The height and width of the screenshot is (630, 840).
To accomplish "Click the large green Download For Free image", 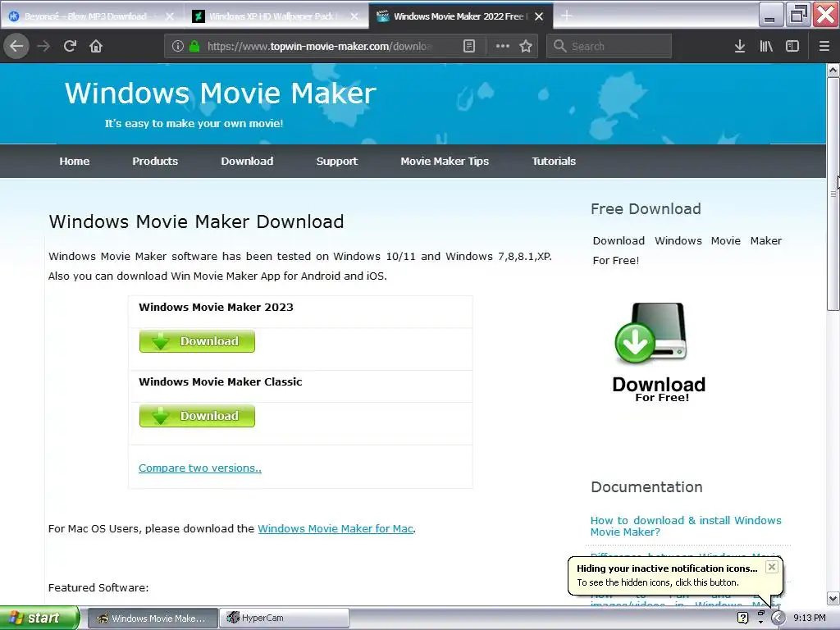I will (x=658, y=352).
